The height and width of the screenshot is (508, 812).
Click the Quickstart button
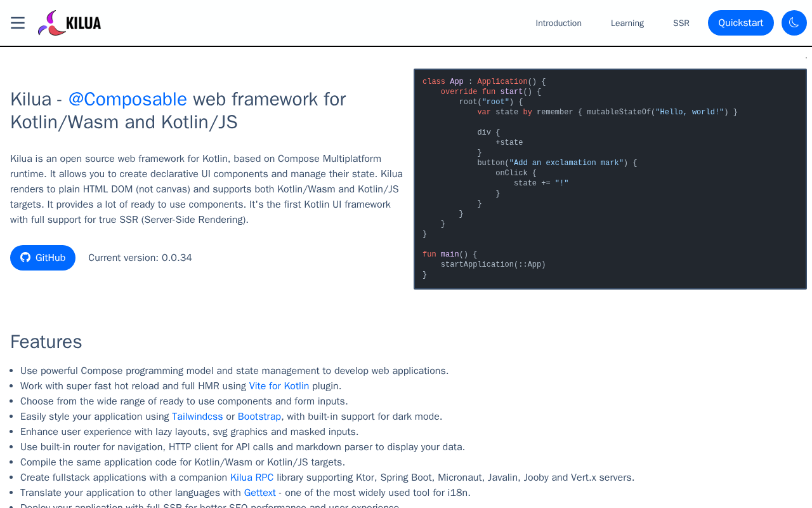point(741,23)
